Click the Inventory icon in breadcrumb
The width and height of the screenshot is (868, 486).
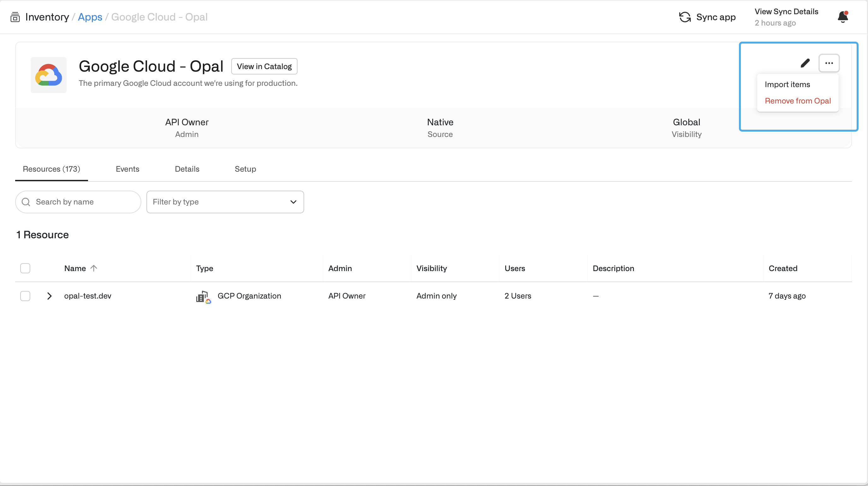click(15, 17)
